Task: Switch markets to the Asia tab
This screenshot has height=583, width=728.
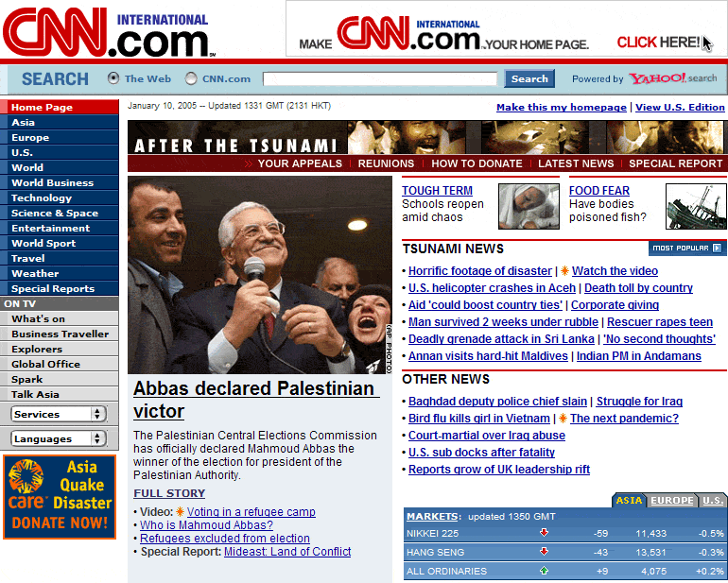Action: (629, 501)
